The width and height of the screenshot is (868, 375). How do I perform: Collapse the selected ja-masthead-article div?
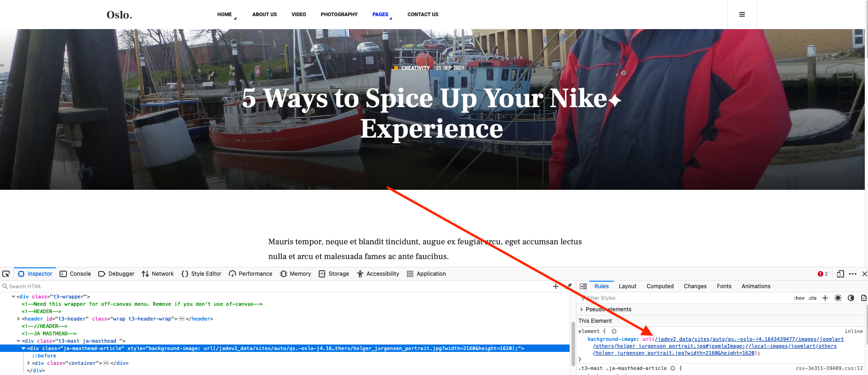(x=24, y=348)
